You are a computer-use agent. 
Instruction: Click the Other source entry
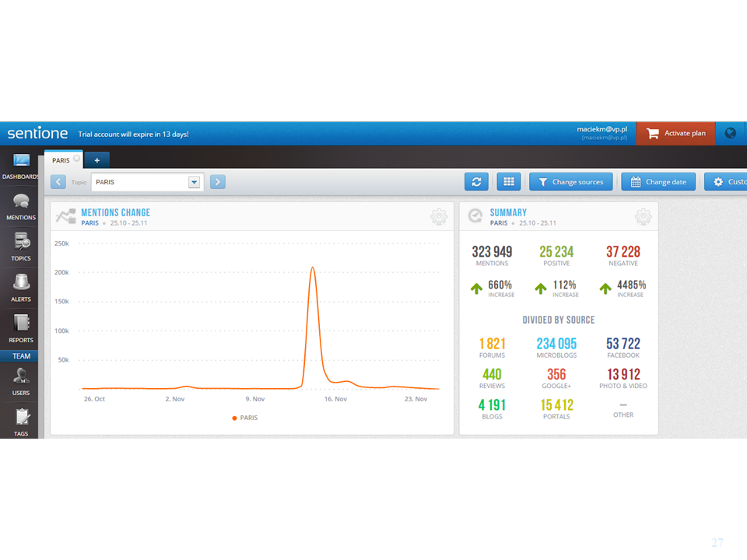point(622,410)
